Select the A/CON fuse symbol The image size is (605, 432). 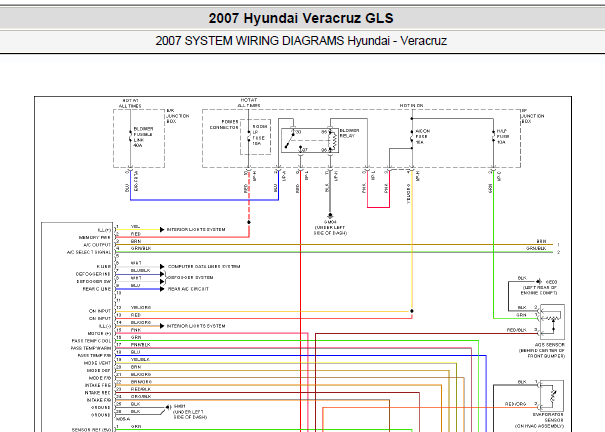tap(412, 137)
